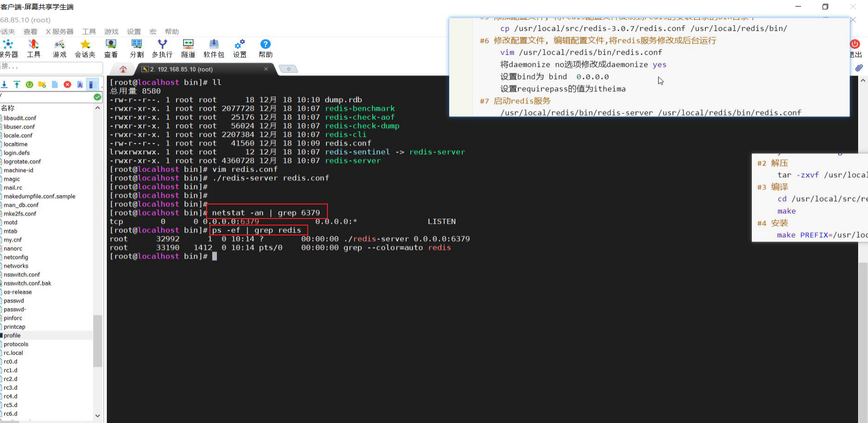Screen dimensions: 868x423
Task: Click terminal scrollbar up arrow
Action: [x=863, y=81]
